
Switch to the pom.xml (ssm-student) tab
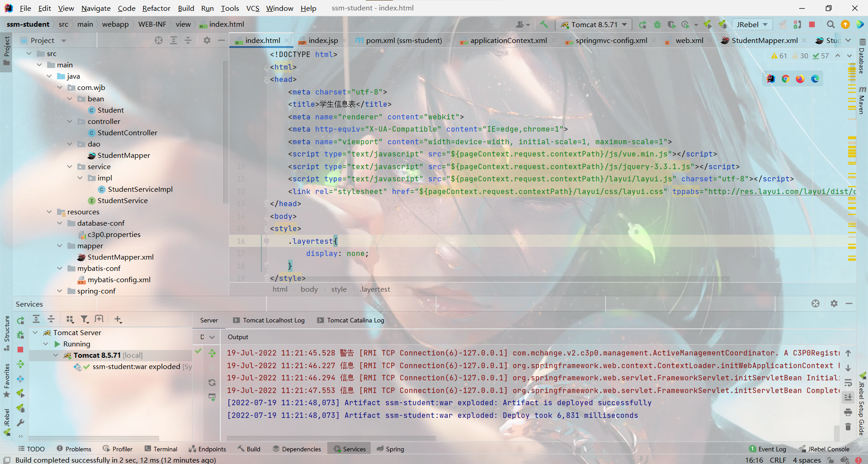(403, 40)
